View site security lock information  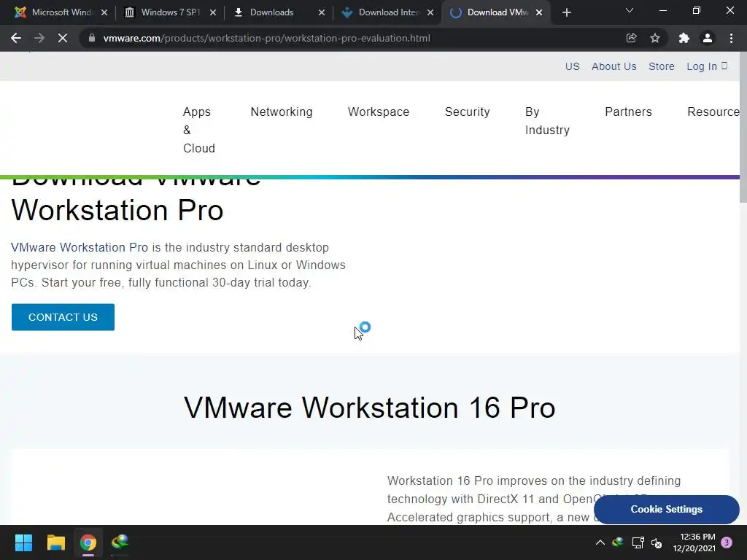92,38
